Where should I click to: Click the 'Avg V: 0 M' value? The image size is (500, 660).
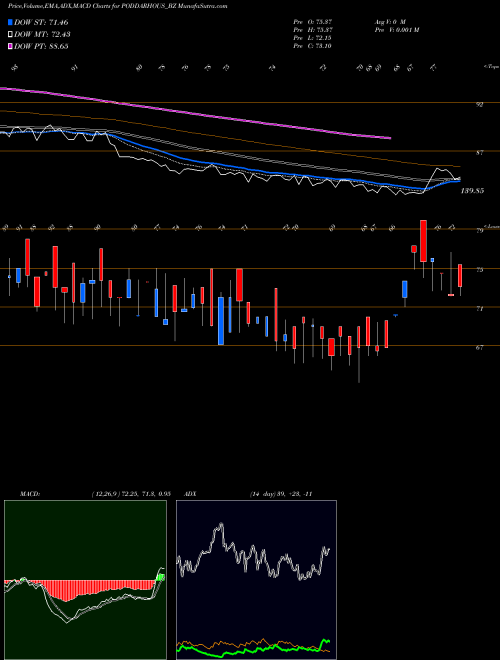click(390, 21)
